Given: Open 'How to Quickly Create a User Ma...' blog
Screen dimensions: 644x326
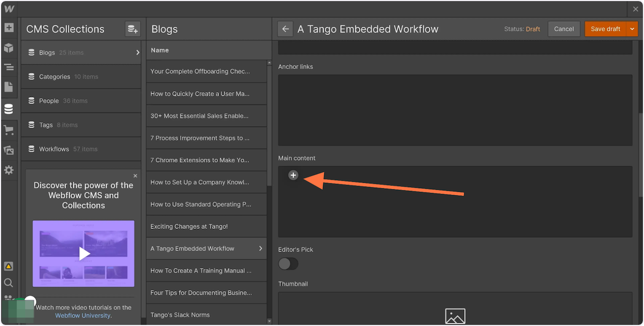Looking at the screenshot, I should (207, 94).
